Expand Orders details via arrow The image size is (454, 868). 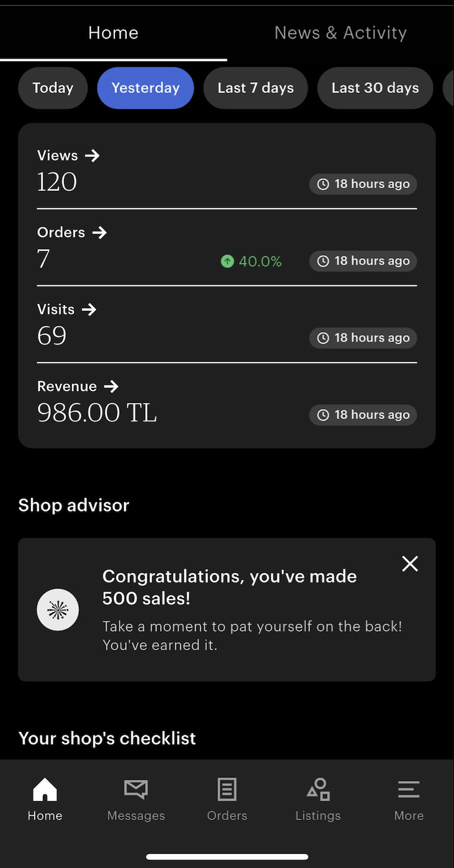100,233
